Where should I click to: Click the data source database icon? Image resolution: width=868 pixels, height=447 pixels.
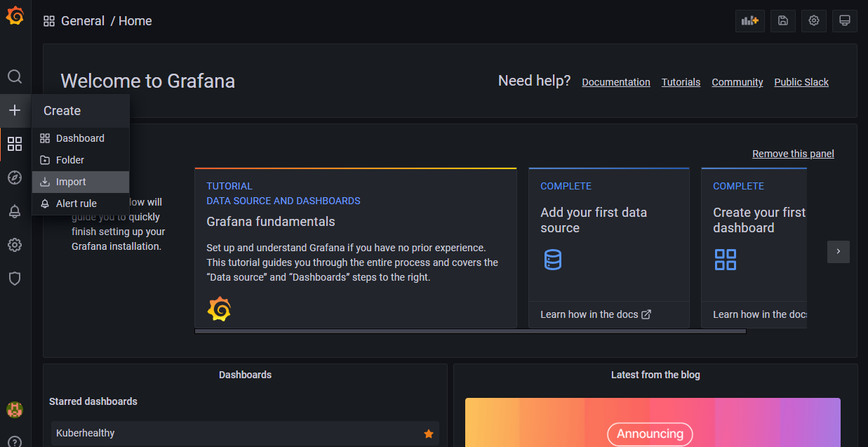coord(553,260)
